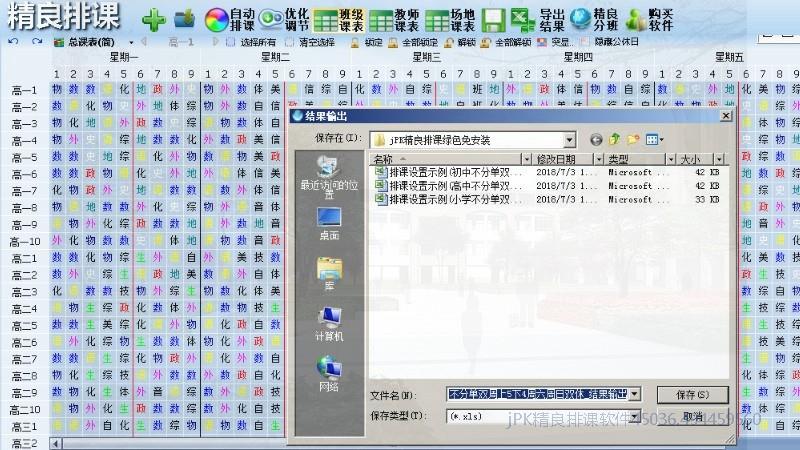Select file 排课设置示例(初中不分单双
800x450 pixels.
[x=448, y=172]
